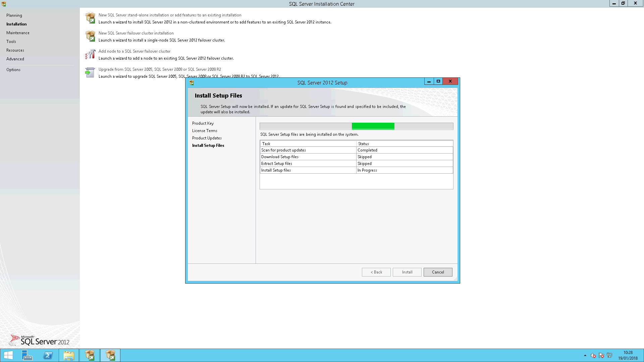Select the Product Key step
This screenshot has height=362, width=644.
pyautogui.click(x=203, y=123)
